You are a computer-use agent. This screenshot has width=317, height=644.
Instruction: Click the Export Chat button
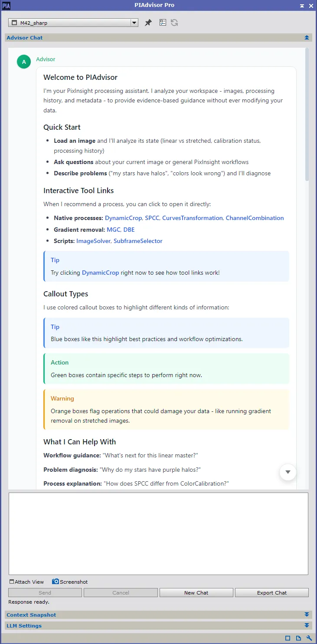pos(272,593)
